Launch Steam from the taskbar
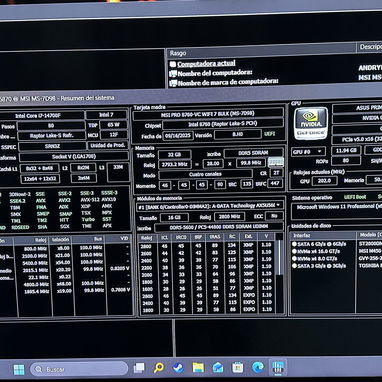Screen dimensions: 382x382 (178, 367)
